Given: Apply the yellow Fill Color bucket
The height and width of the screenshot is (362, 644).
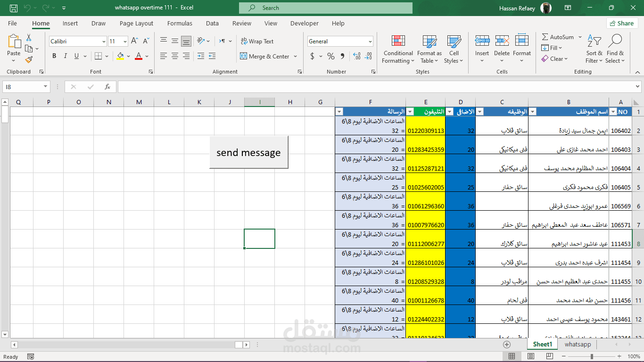Looking at the screenshot, I should (x=120, y=56).
